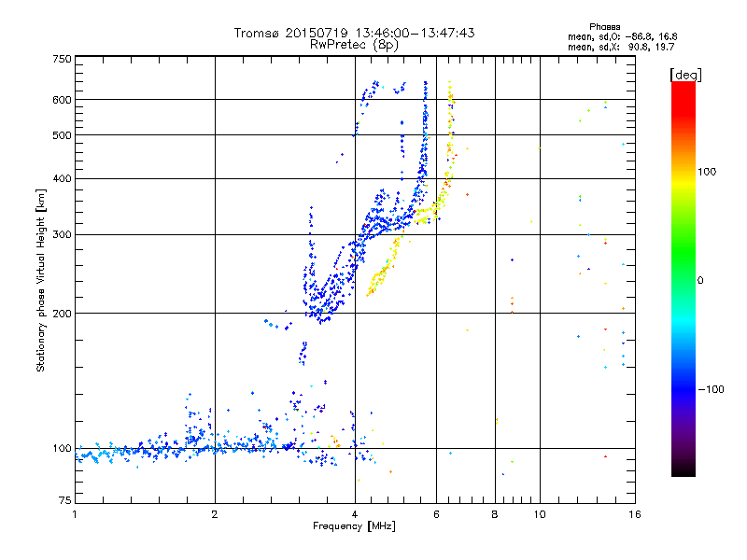
Task: Click the y-axis tick value '75'
Action: point(65,500)
